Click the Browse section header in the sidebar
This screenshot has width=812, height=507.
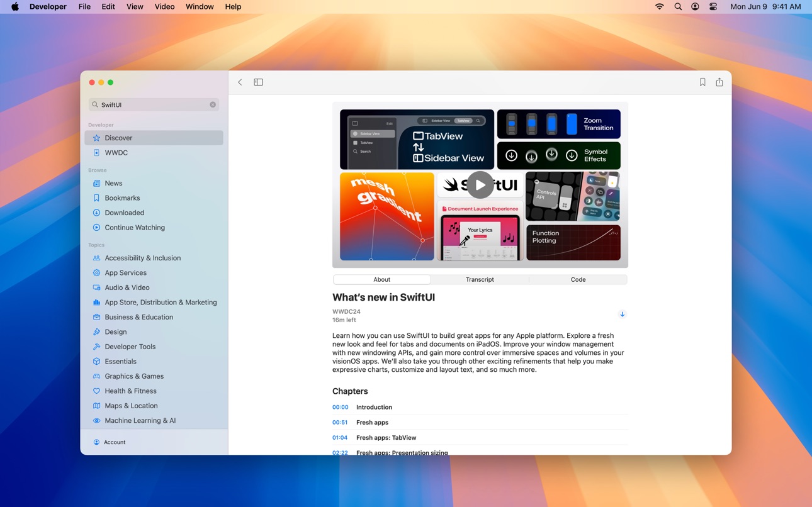point(98,170)
